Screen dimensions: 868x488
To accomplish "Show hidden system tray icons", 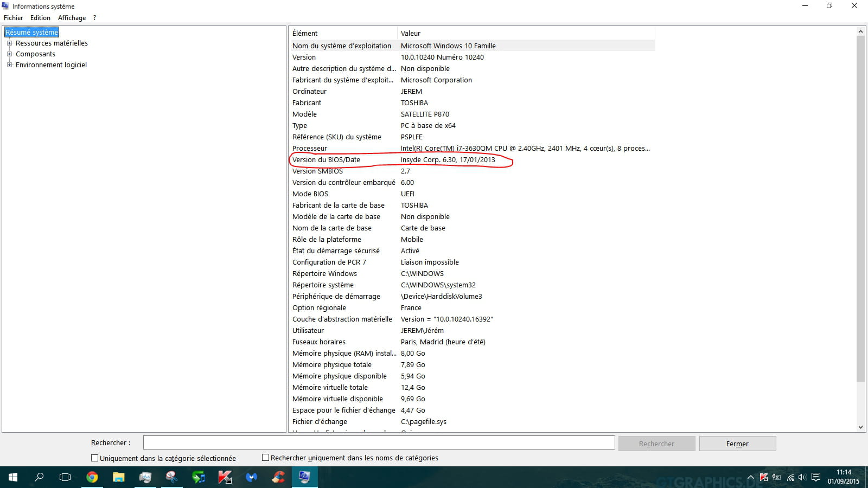I will pyautogui.click(x=751, y=478).
